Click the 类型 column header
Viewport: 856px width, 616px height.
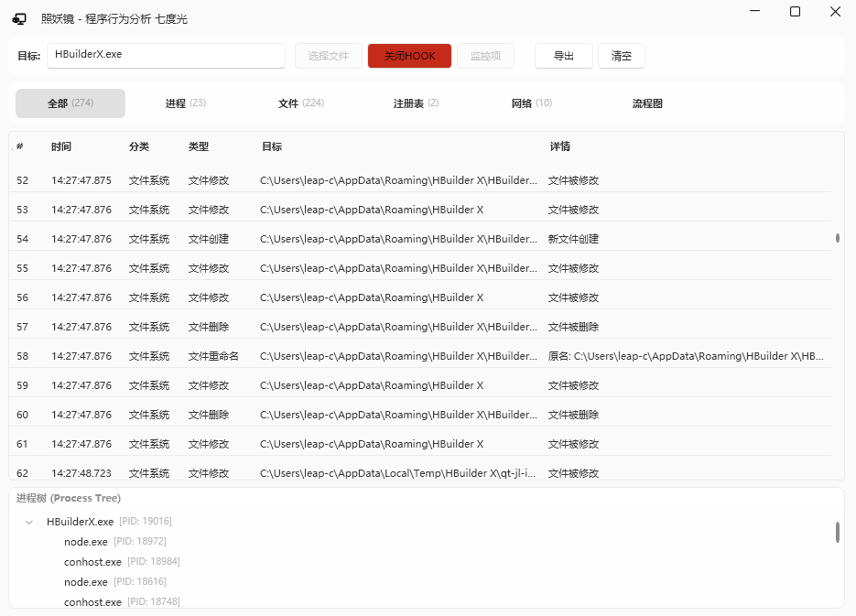pos(198,146)
